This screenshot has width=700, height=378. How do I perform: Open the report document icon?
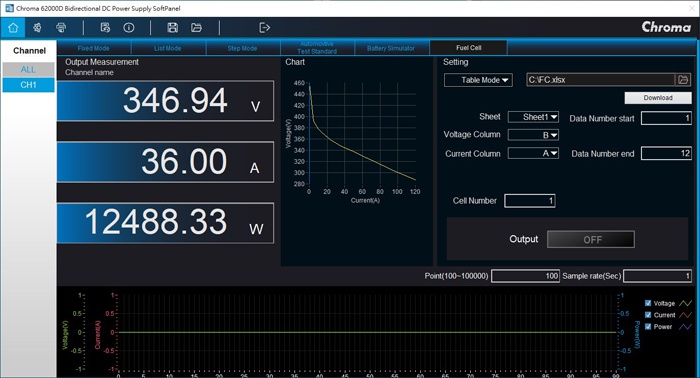[105, 28]
